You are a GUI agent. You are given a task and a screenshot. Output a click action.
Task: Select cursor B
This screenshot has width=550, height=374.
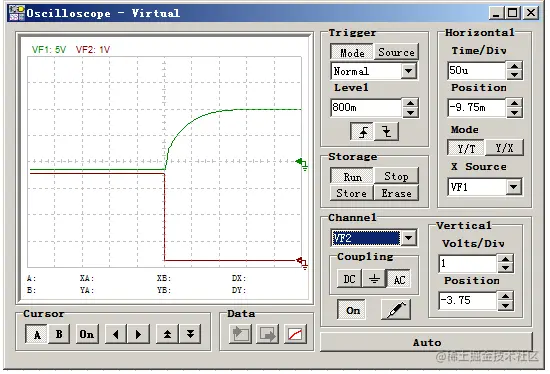[x=59, y=334]
